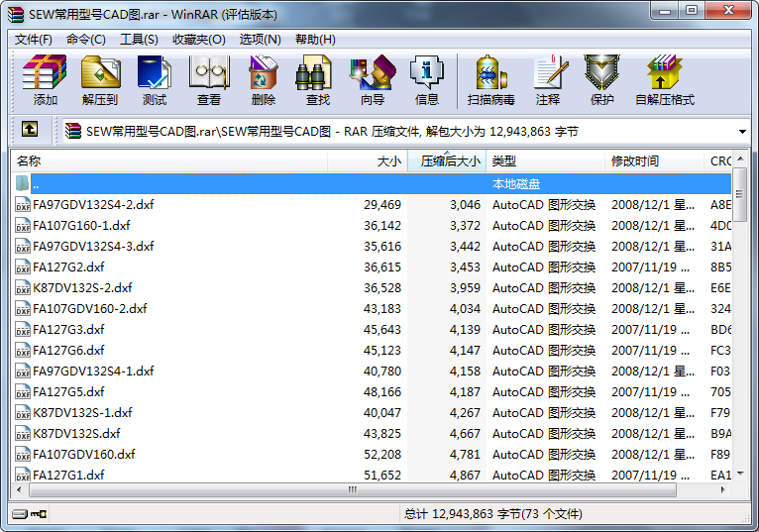Click size value 29,469
Screen dimensions: 759x532
(382, 205)
